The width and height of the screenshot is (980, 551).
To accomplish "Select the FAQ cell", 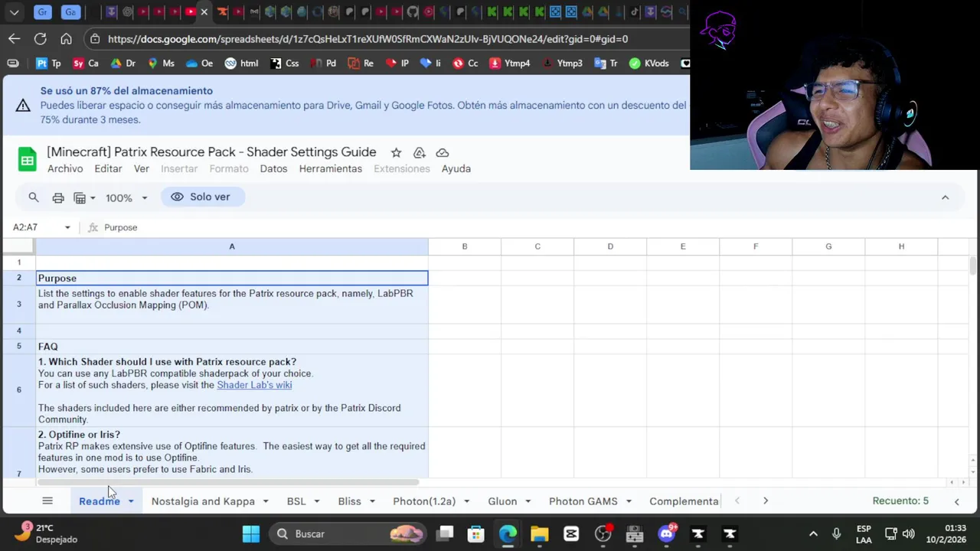I will pyautogui.click(x=232, y=347).
